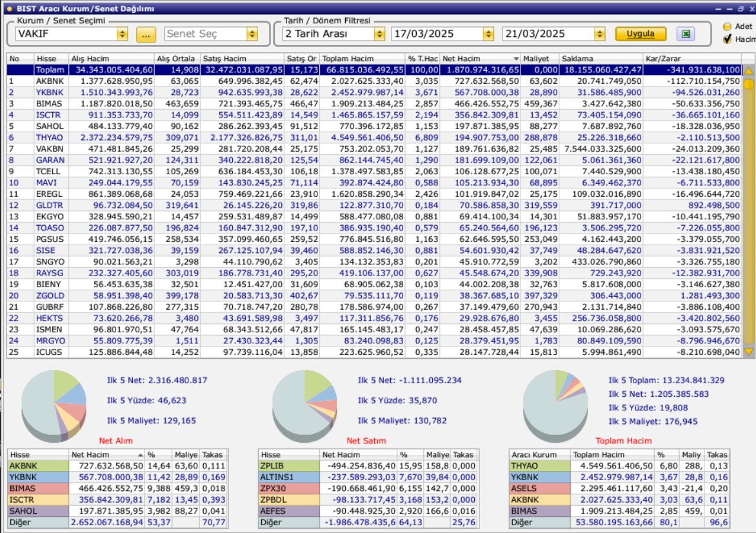Select the GARAN row in main table

tap(374, 160)
